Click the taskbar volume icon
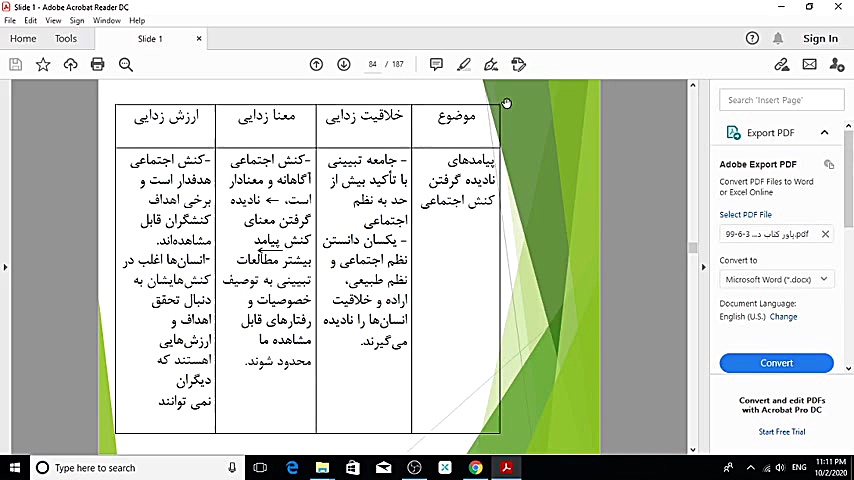The image size is (854, 480). point(780,467)
